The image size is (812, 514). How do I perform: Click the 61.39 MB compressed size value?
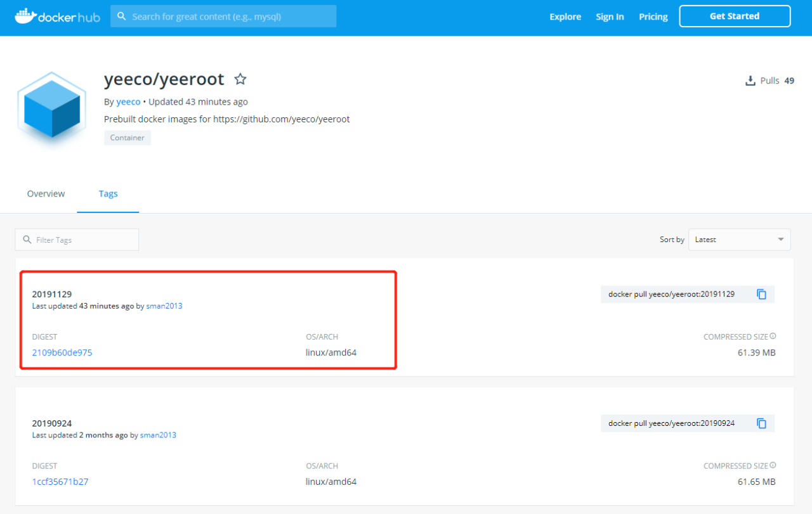pos(757,352)
